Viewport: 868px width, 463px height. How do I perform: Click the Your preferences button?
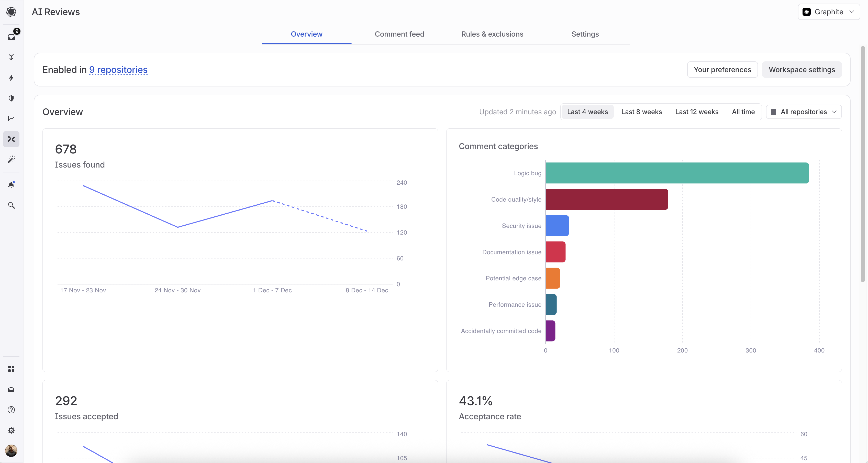[x=722, y=70]
